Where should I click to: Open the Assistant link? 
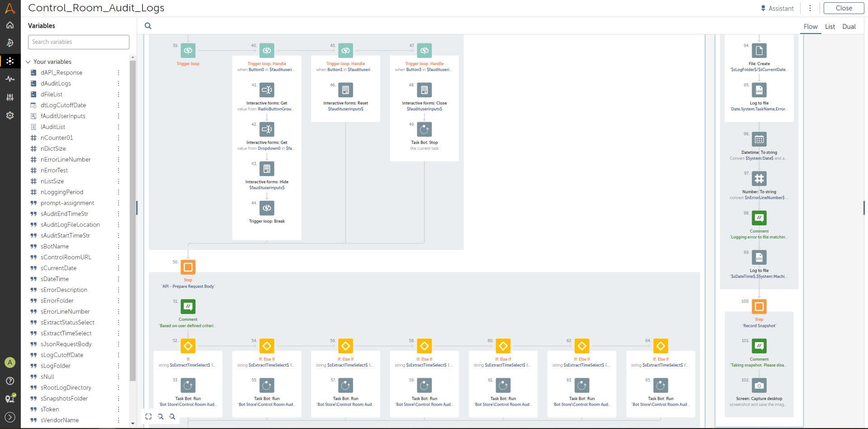tap(777, 8)
